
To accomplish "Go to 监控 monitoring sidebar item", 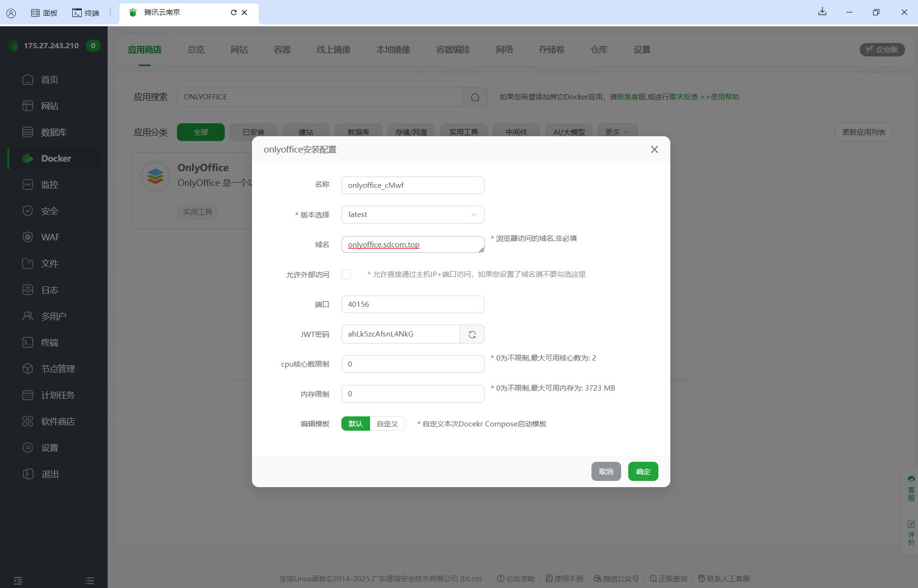I will click(49, 185).
